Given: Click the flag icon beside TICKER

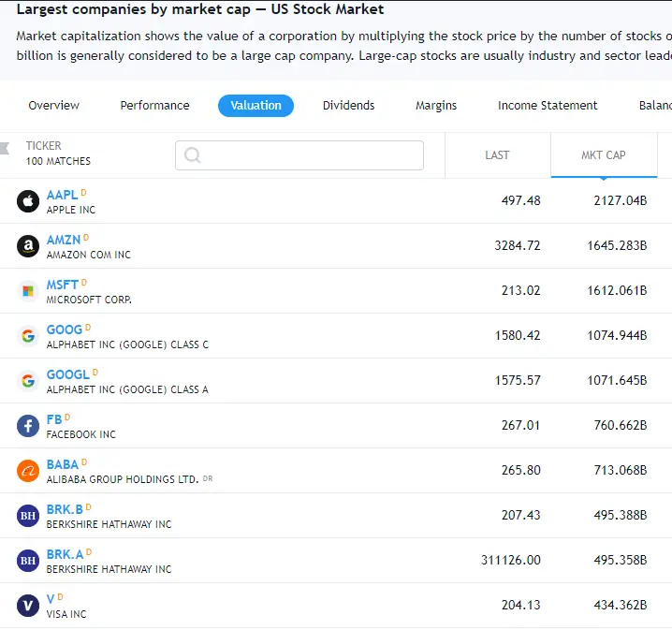Looking at the screenshot, I should point(5,148).
